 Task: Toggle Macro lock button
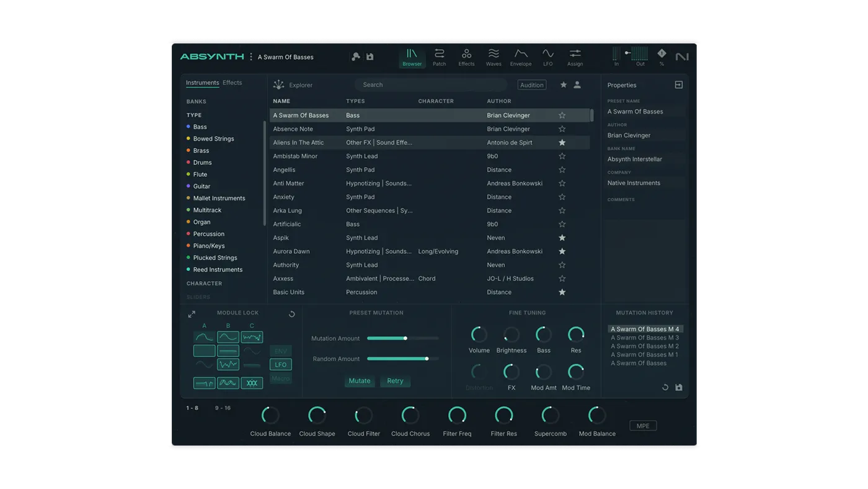point(281,379)
